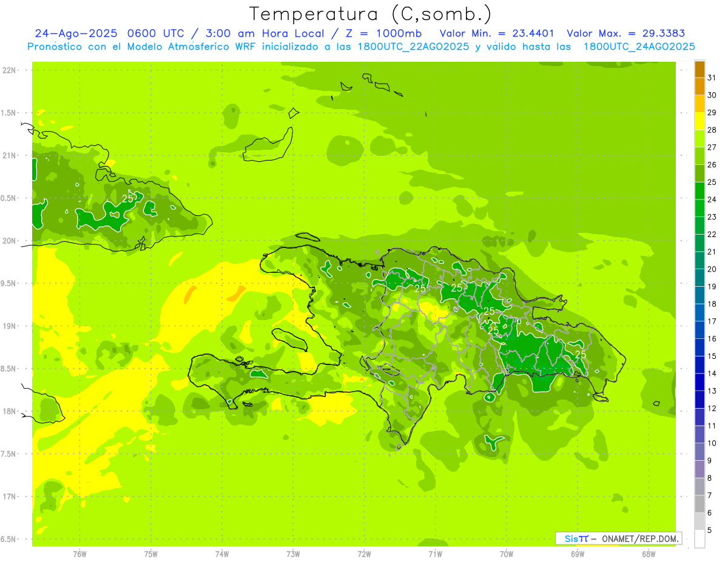This screenshot has width=728, height=562.
Task: Click the teal legend swatch between 19 and 20
Action: point(699,278)
